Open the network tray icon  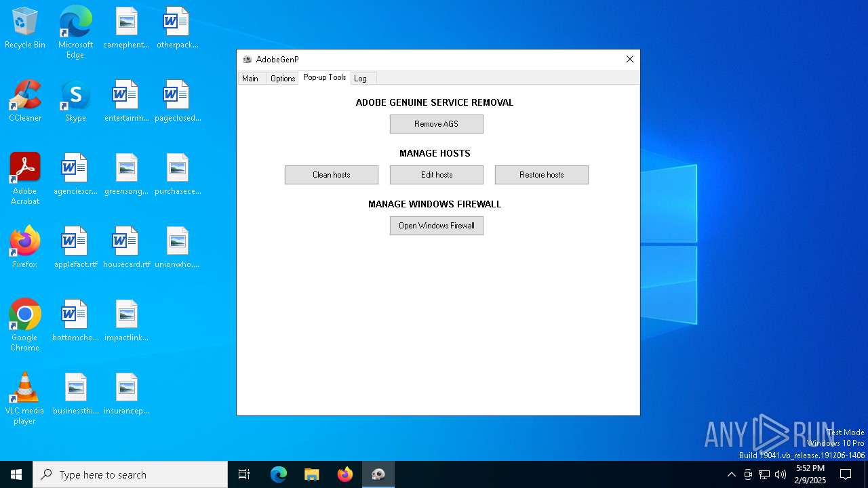pos(764,474)
